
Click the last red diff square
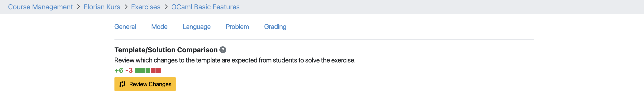pyautogui.click(x=158, y=71)
